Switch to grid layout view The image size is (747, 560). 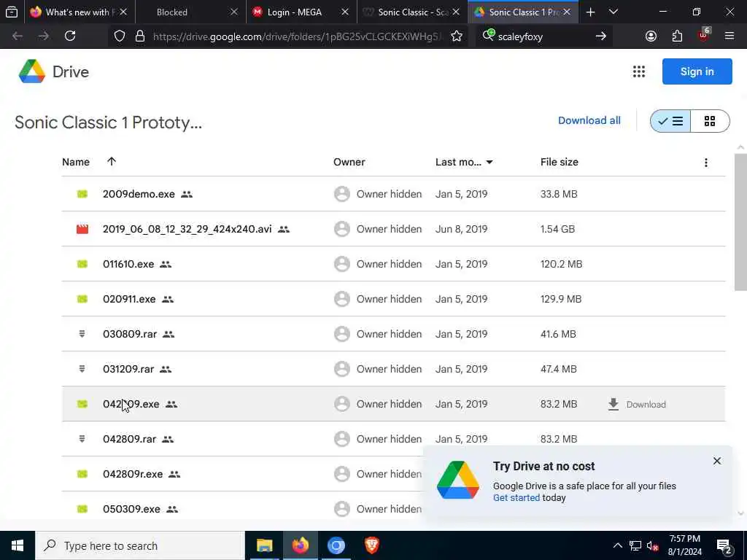point(710,121)
